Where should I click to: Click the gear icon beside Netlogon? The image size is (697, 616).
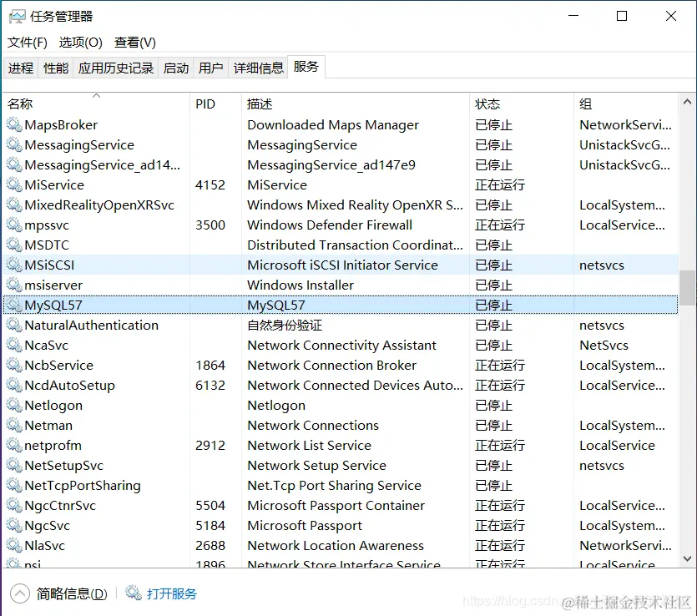pos(14,405)
